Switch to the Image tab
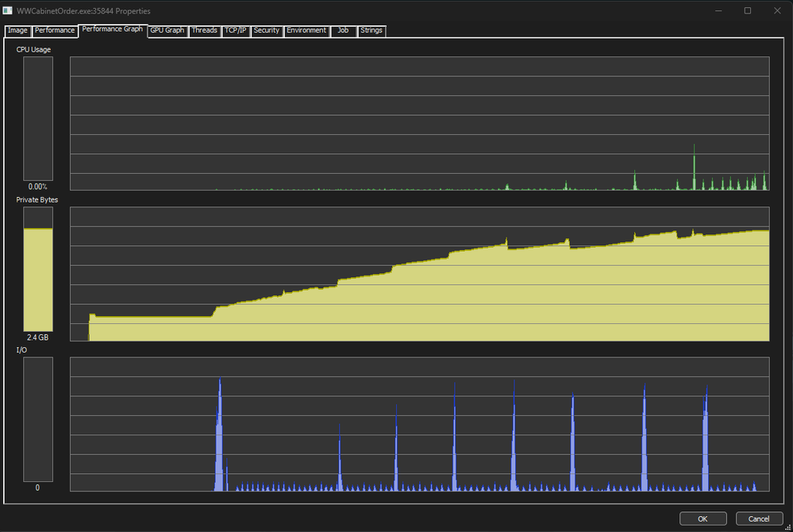 point(17,31)
